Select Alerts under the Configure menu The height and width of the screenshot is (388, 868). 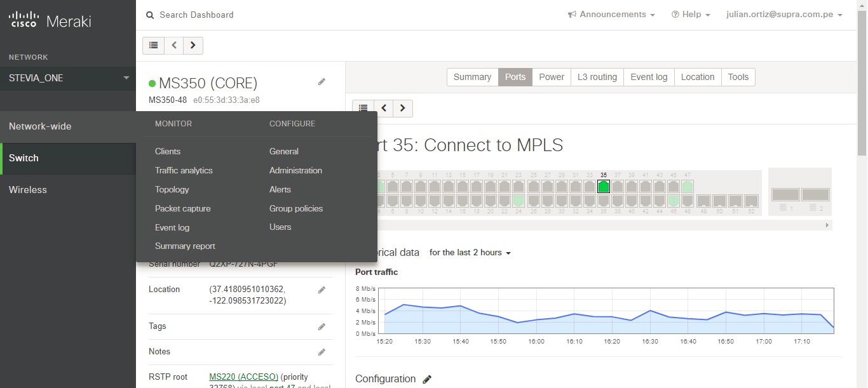[280, 189]
